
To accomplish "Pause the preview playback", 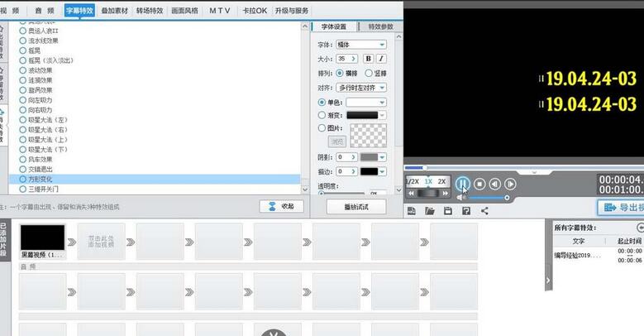I will pos(463,184).
